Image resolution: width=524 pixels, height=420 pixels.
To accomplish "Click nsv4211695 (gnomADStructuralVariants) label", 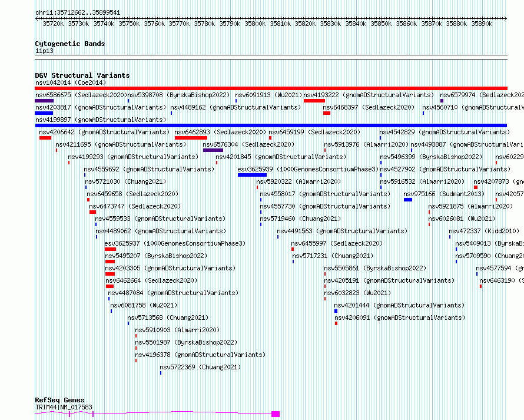I will [x=121, y=144].
